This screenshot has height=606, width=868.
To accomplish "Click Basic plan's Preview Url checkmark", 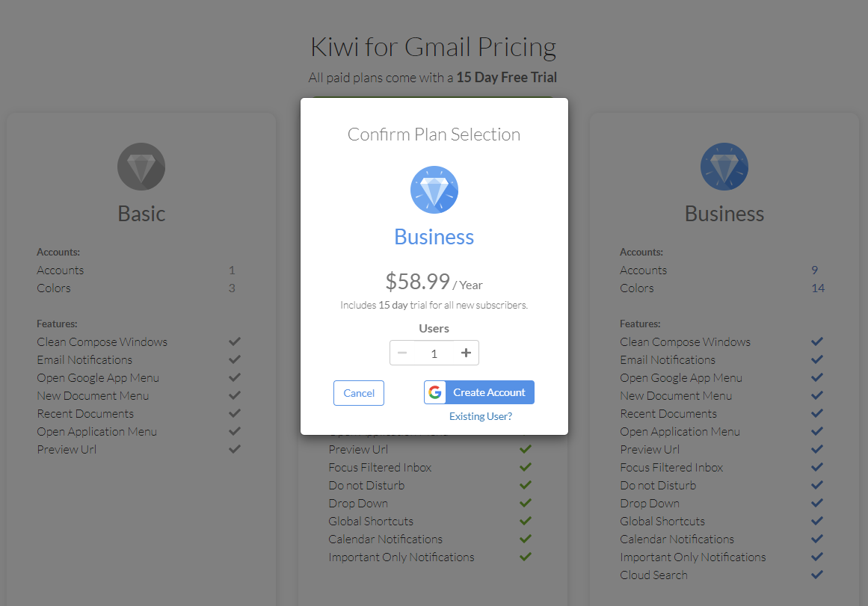I will pyautogui.click(x=235, y=449).
